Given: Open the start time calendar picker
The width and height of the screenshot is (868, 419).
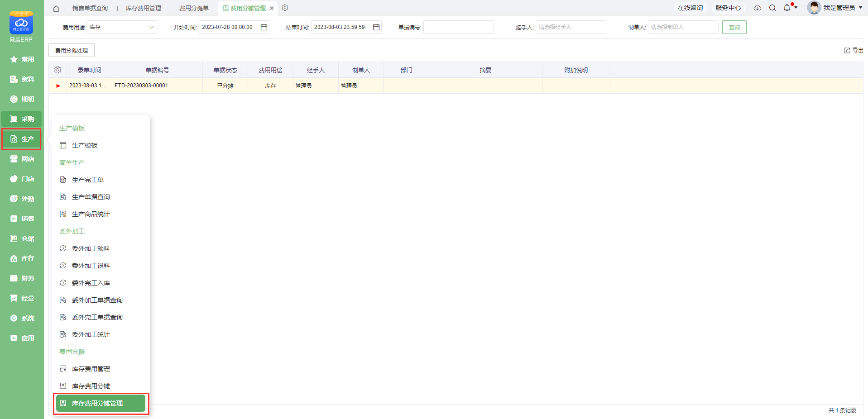Looking at the screenshot, I should (264, 27).
